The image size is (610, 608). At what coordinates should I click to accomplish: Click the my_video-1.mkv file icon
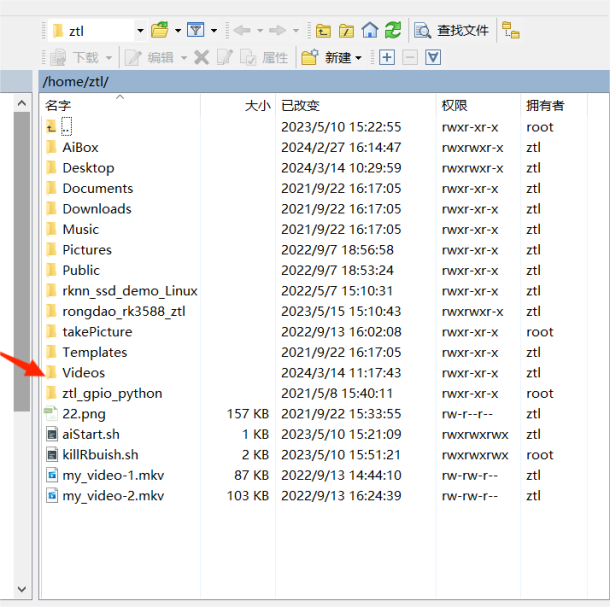pyautogui.click(x=52, y=475)
